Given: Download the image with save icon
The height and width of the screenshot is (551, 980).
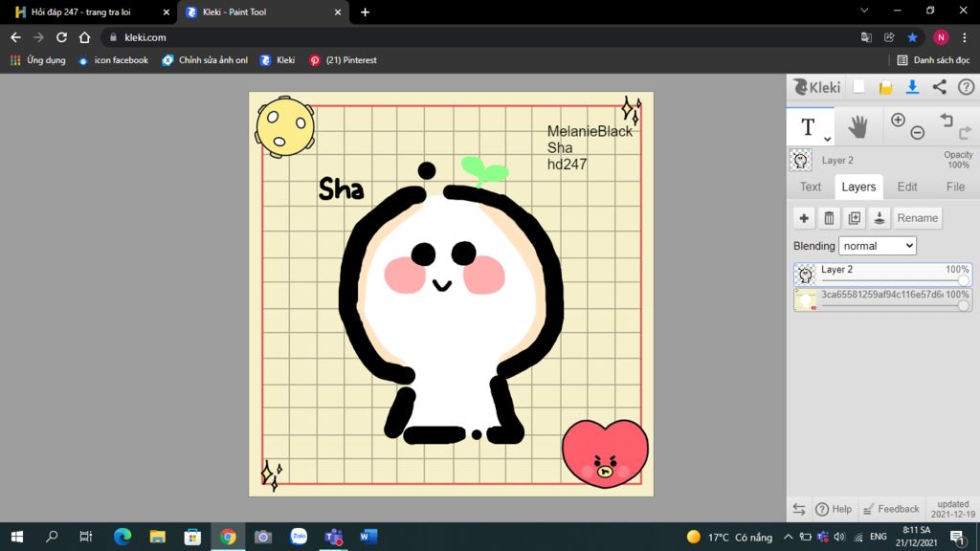Looking at the screenshot, I should click(912, 87).
